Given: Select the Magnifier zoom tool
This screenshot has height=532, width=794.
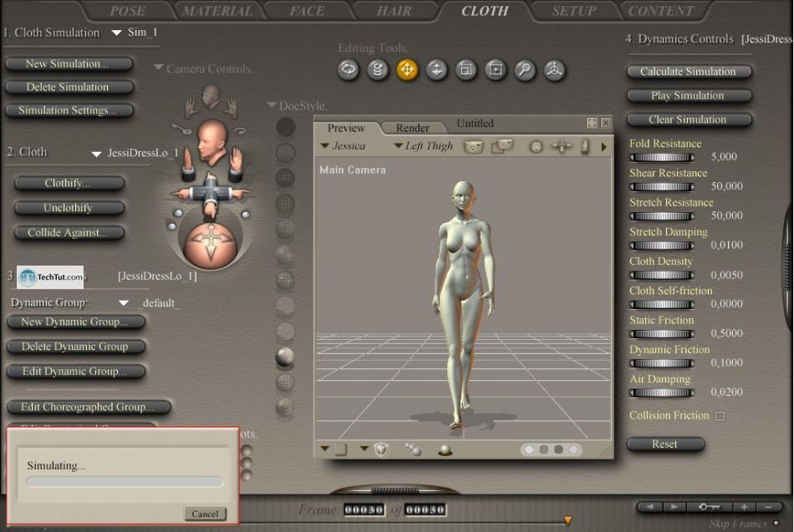Looking at the screenshot, I should 524,69.
